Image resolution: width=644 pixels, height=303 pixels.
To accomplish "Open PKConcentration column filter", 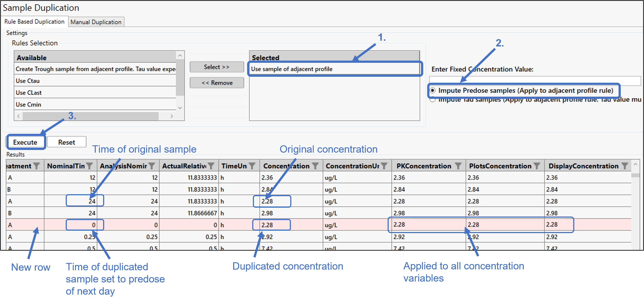I will pyautogui.click(x=458, y=166).
